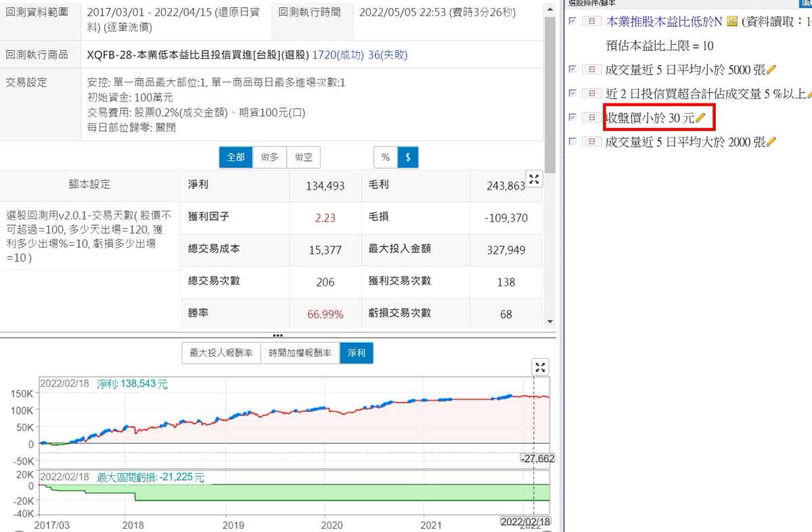Screen dimensions: 812x532
Task: Expand the statistics table to fullscreen
Action: pos(535,179)
